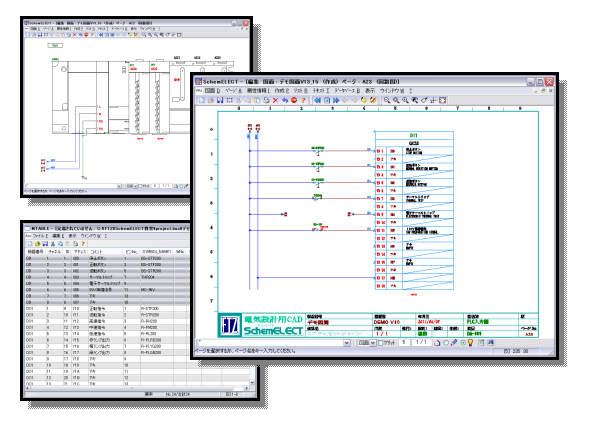Open the リスト menu
The height and width of the screenshot is (439, 589).
pos(301,91)
